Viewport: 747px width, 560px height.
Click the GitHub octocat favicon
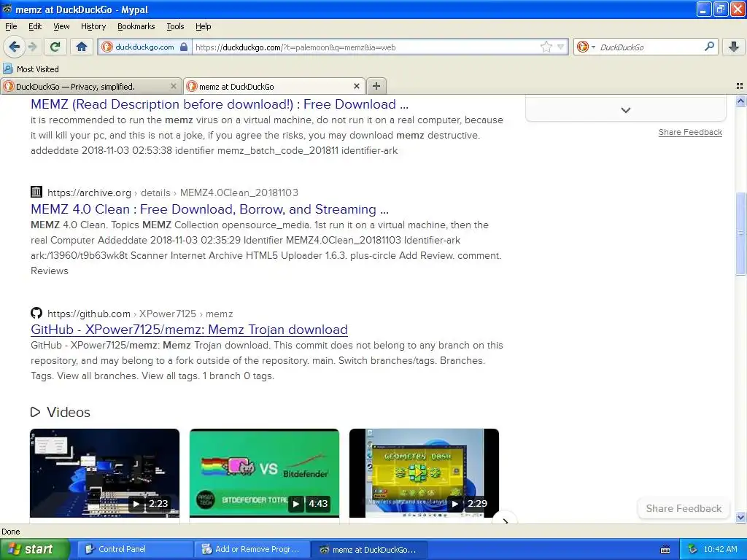tap(36, 313)
